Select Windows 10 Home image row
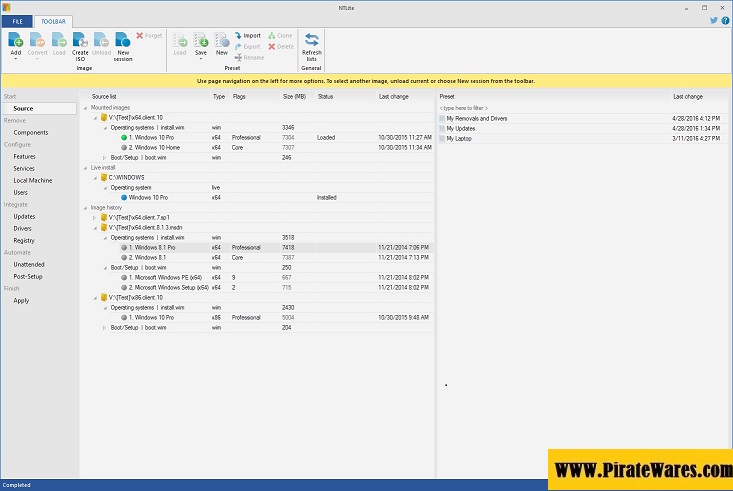The width and height of the screenshot is (733, 491). (156, 147)
